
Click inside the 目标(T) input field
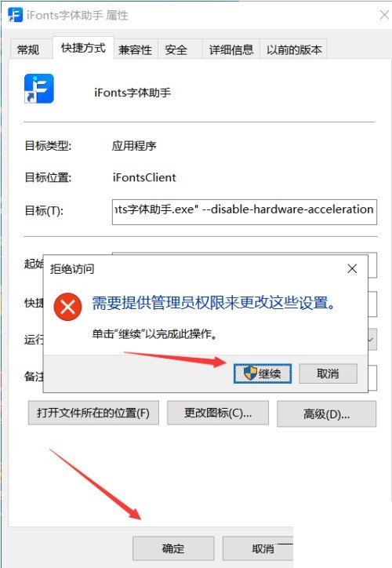click(x=245, y=212)
